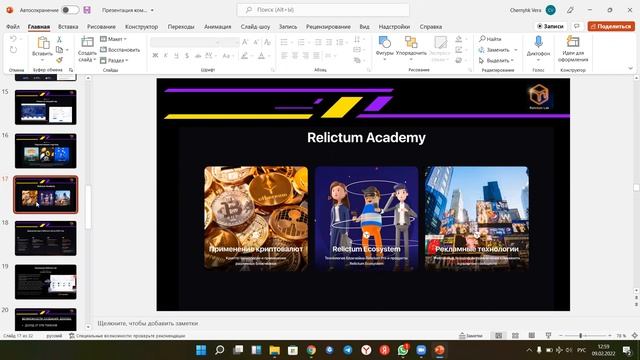Select slide 19 thumbnail
Screen dimensions: 640x360
pyautogui.click(x=46, y=282)
